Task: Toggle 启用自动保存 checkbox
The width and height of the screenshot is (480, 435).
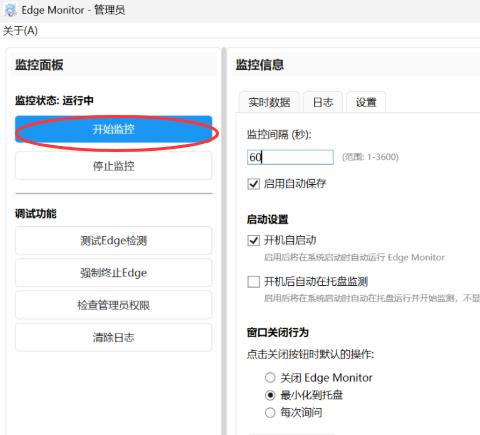Action: [254, 184]
